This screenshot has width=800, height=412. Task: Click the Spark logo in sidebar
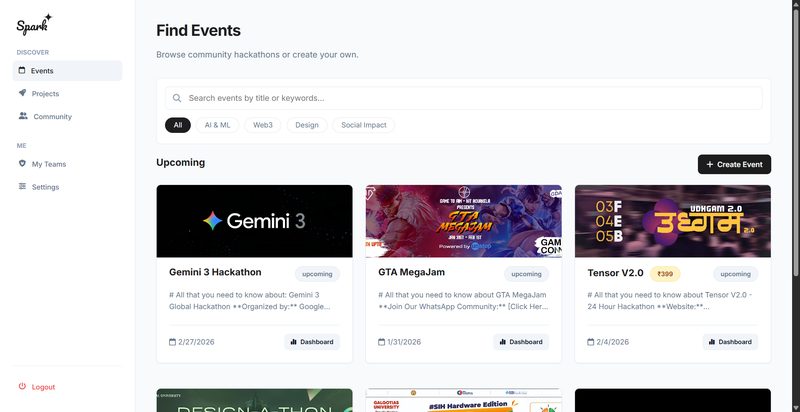tap(34, 23)
